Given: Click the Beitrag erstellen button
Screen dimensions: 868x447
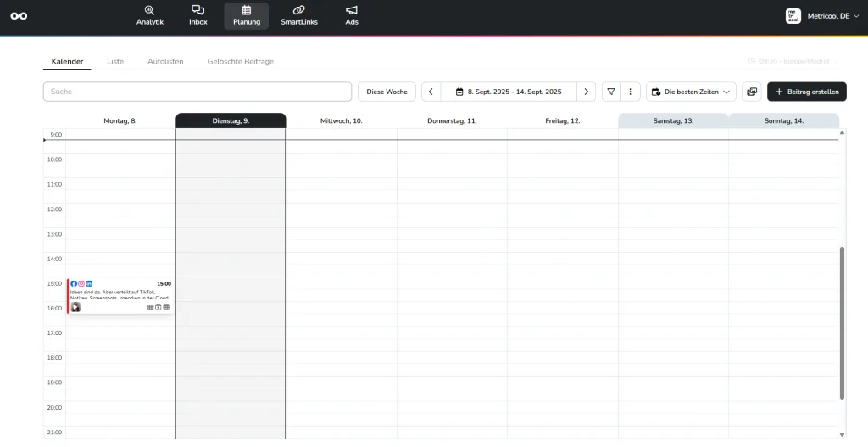Looking at the screenshot, I should tap(806, 92).
